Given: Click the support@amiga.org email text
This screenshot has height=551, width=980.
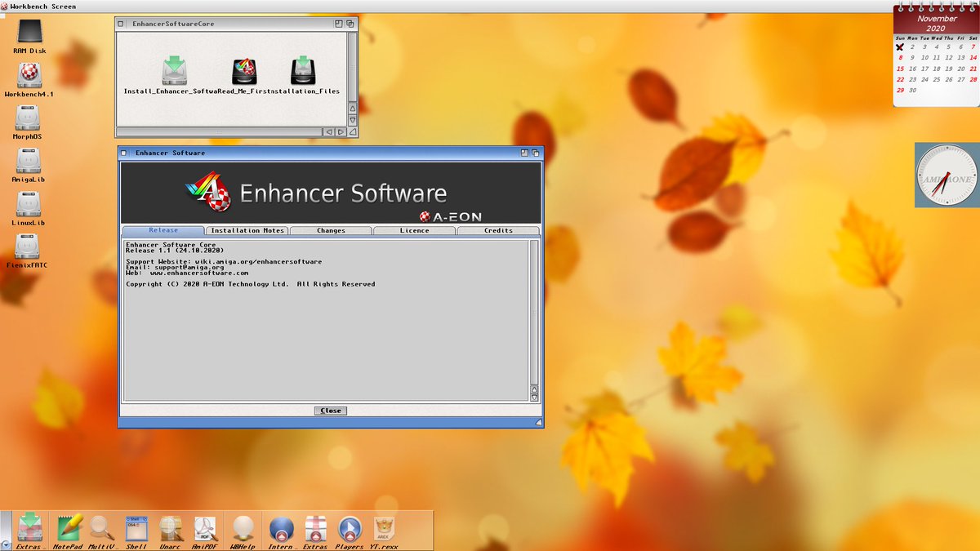Looking at the screenshot, I should pyautogui.click(x=189, y=267).
